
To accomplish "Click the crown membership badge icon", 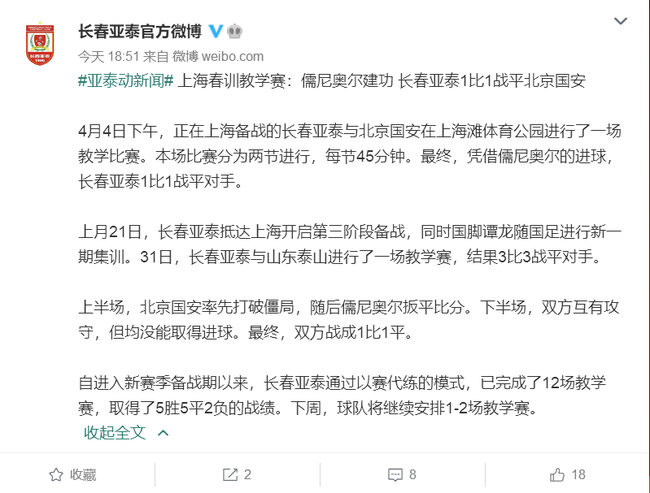I will pos(235,31).
